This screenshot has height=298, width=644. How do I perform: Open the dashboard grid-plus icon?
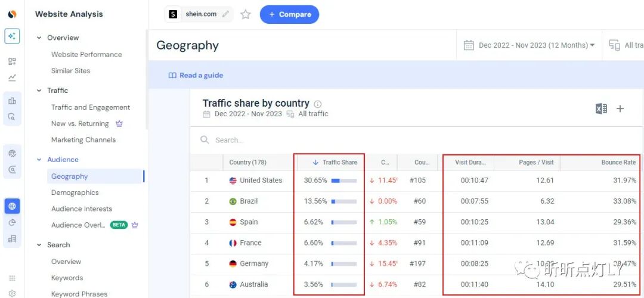click(12, 61)
